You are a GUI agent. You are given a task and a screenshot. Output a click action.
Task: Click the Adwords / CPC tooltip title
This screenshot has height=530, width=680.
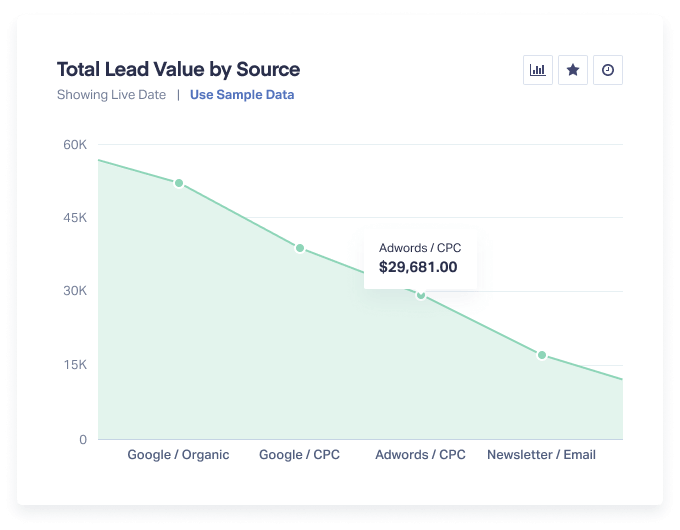(x=420, y=248)
